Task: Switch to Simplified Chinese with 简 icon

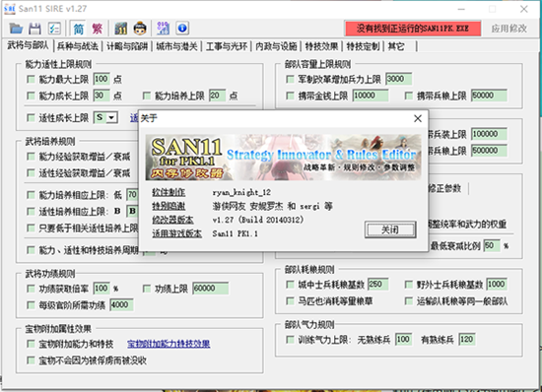Action: pyautogui.click(x=79, y=29)
